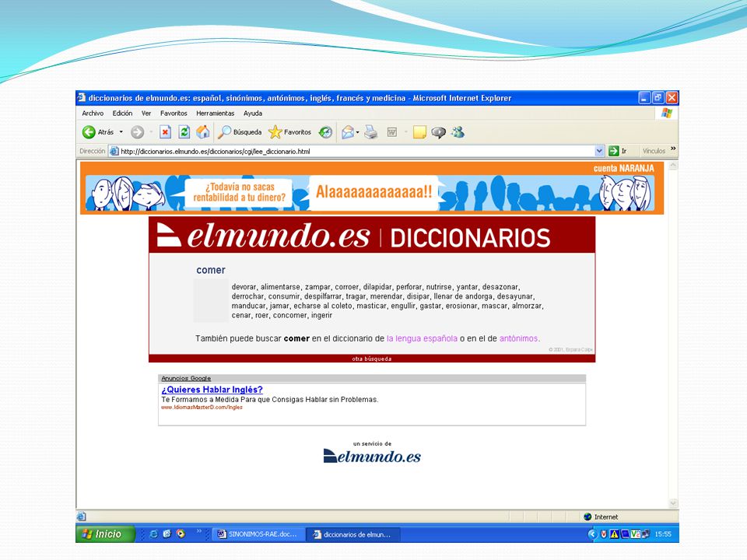Click the page icon in address bar
The width and height of the screenshot is (747, 560).
tap(114, 152)
